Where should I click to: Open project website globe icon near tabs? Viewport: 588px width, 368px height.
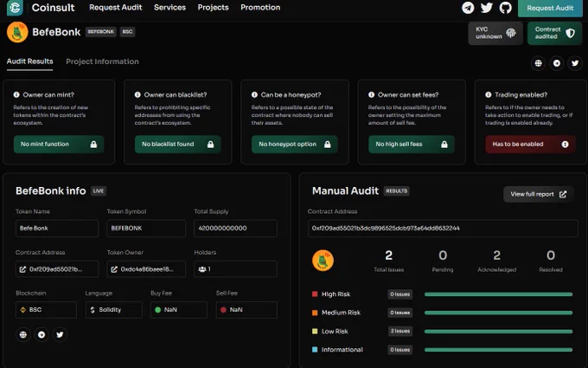click(x=538, y=63)
